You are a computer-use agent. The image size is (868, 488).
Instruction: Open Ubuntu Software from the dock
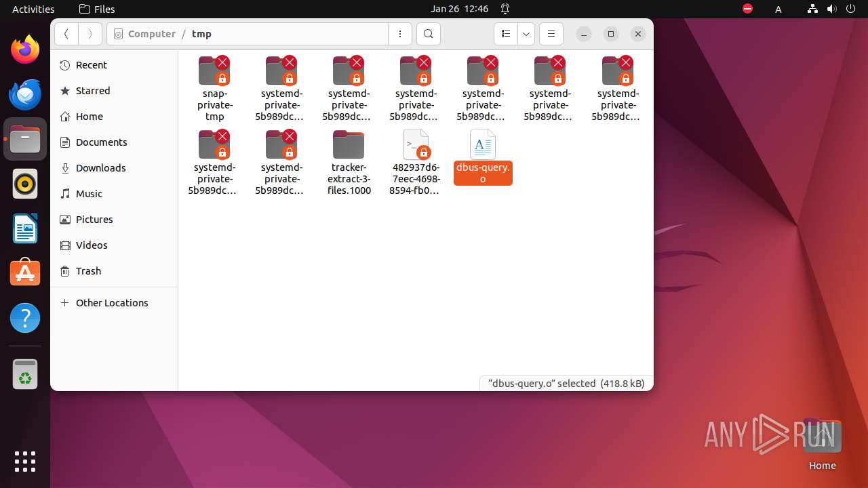pos(25,273)
